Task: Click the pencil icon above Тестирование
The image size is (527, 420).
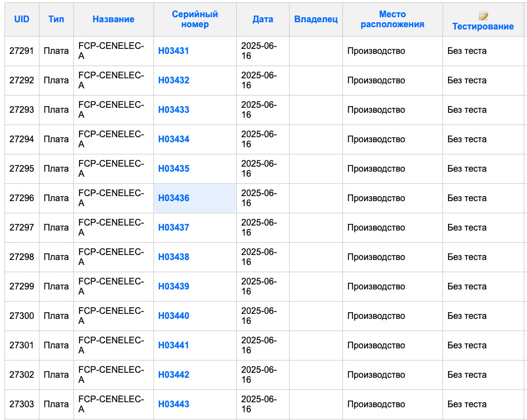Action: pos(483,16)
